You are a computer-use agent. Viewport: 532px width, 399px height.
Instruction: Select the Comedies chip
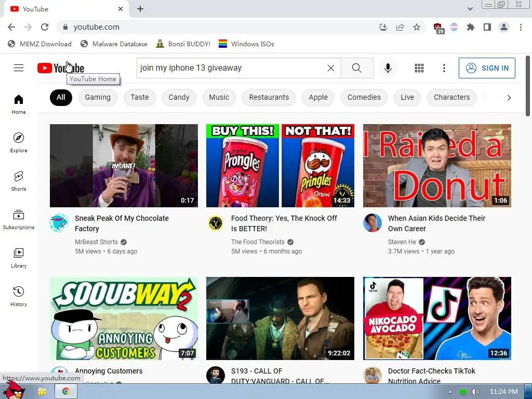364,98
